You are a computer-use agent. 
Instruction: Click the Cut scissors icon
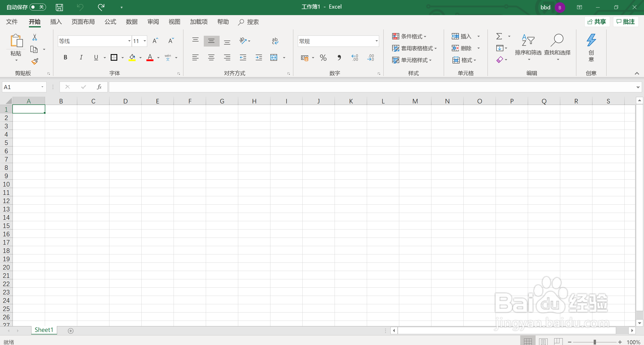[x=35, y=37]
